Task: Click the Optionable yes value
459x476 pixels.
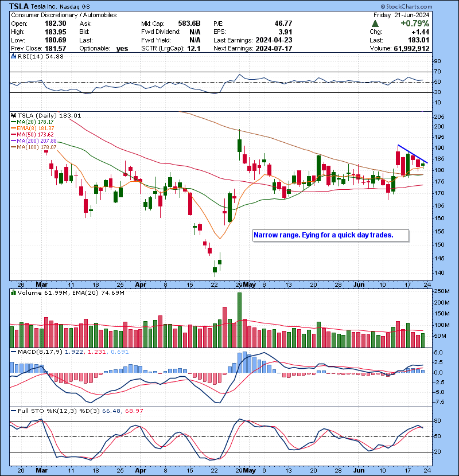Action: pos(122,49)
